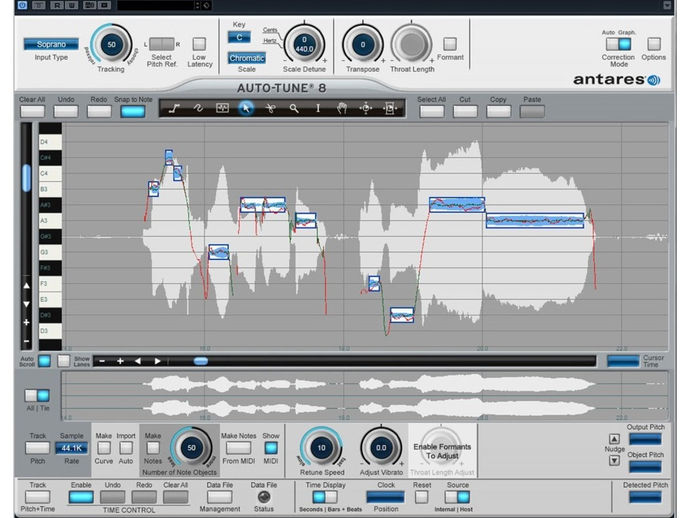This screenshot has width=690, height=518.
Task: Open the Soprano Input Type dropdown
Action: coord(51,44)
